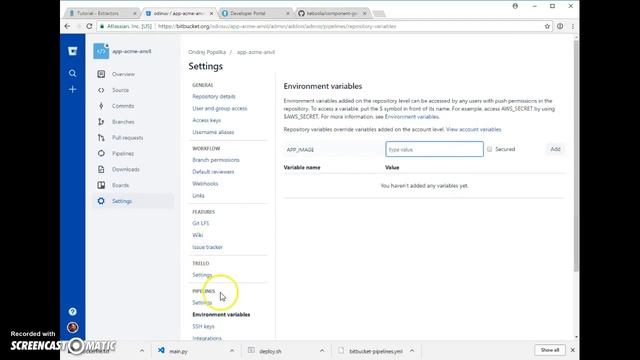This screenshot has width=640, height=360.
Task: Open Wiki settings
Action: coord(198,235)
